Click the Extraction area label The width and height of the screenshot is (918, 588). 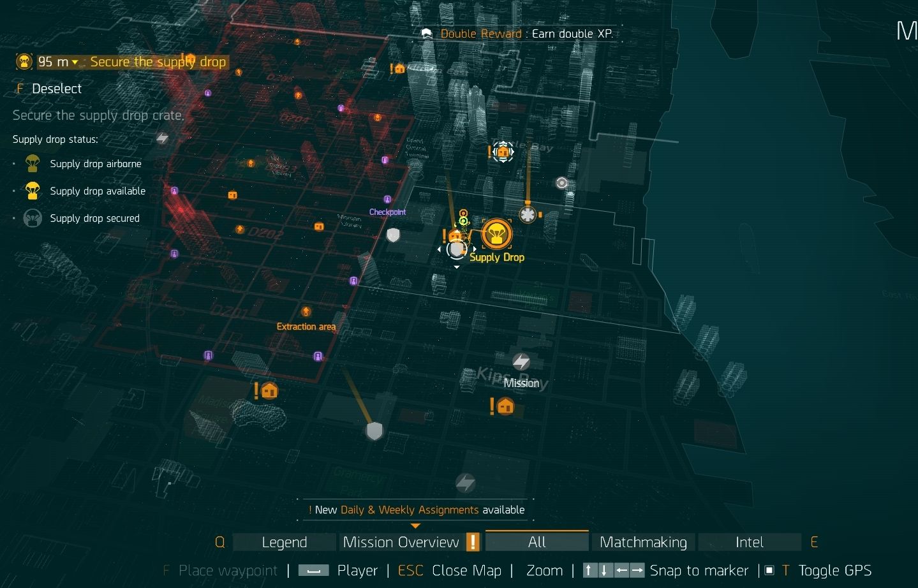point(306,327)
